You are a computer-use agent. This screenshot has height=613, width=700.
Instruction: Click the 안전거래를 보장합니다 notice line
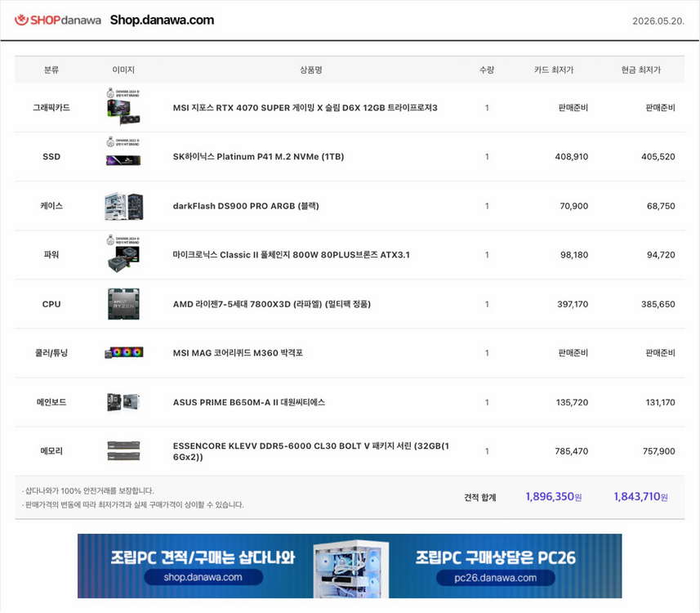click(87, 491)
